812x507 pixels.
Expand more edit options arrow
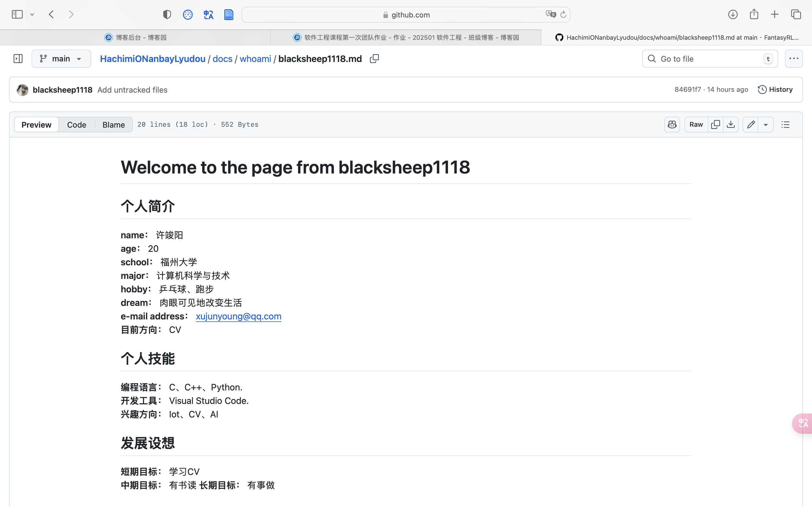[766, 124]
